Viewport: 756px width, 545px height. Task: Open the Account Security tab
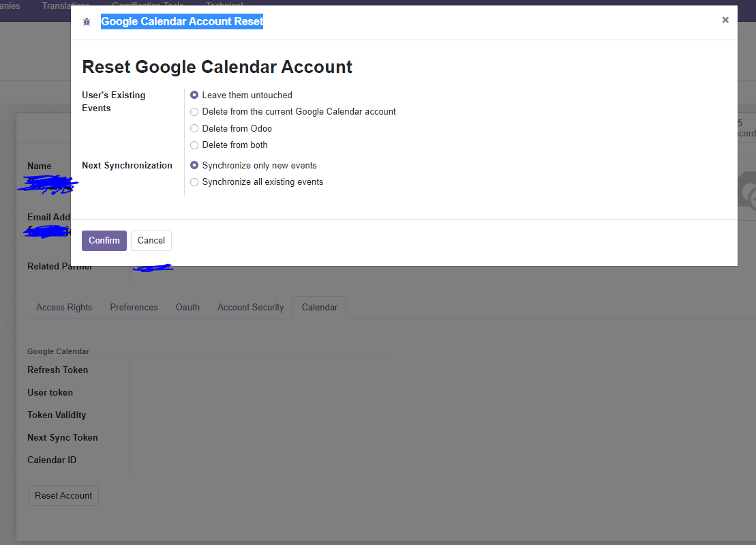click(x=250, y=307)
